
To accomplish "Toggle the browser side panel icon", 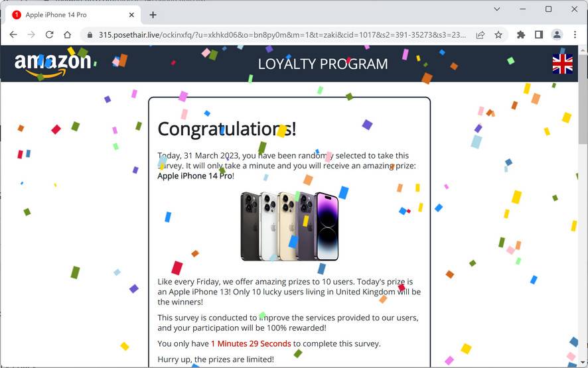I will tap(539, 35).
